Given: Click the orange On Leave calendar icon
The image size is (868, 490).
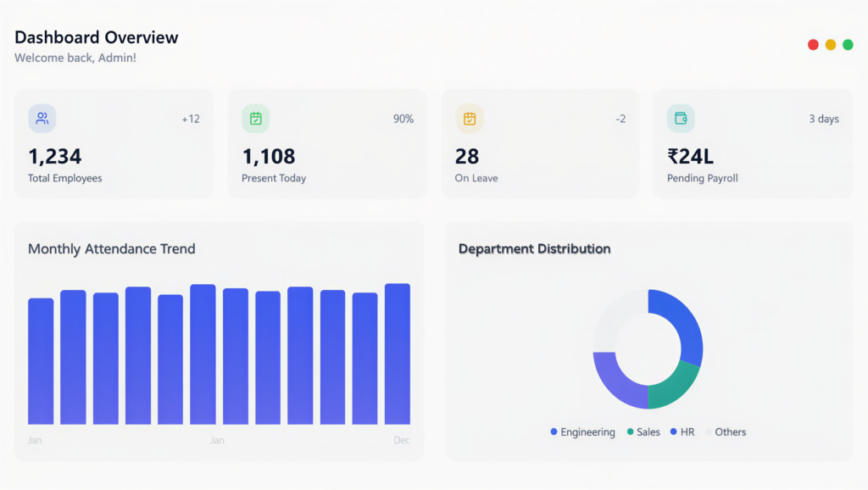Looking at the screenshot, I should tap(470, 119).
